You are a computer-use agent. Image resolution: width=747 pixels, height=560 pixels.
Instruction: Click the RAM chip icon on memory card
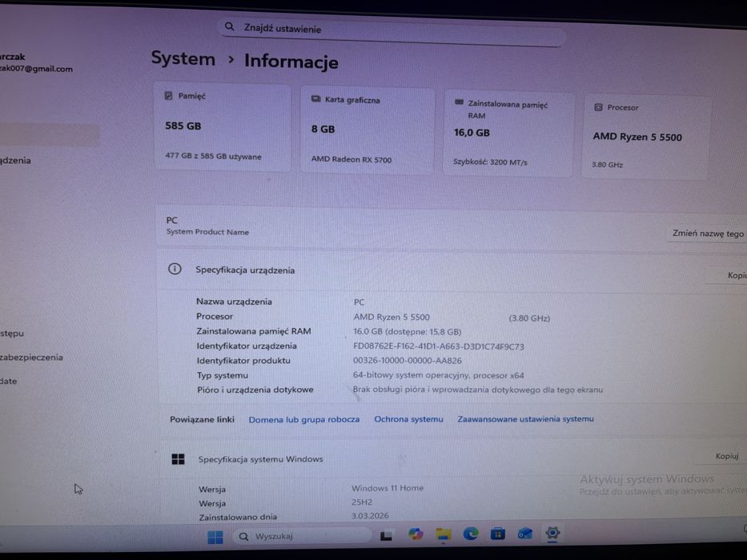tap(460, 102)
